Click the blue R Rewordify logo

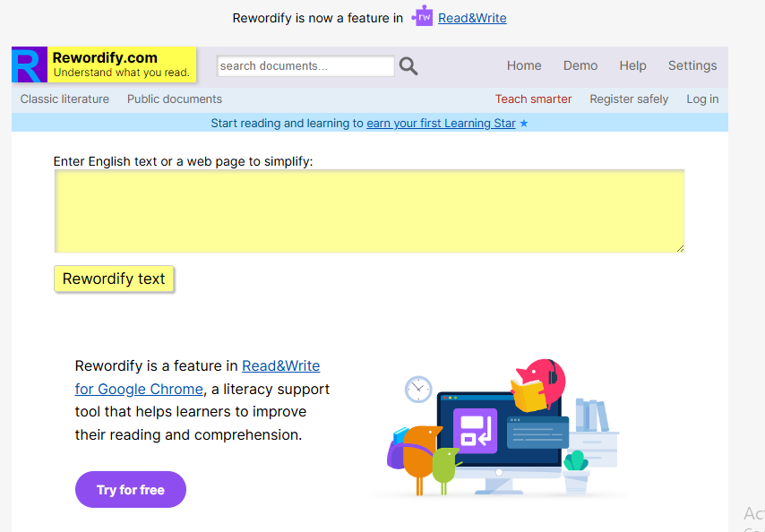(30, 64)
